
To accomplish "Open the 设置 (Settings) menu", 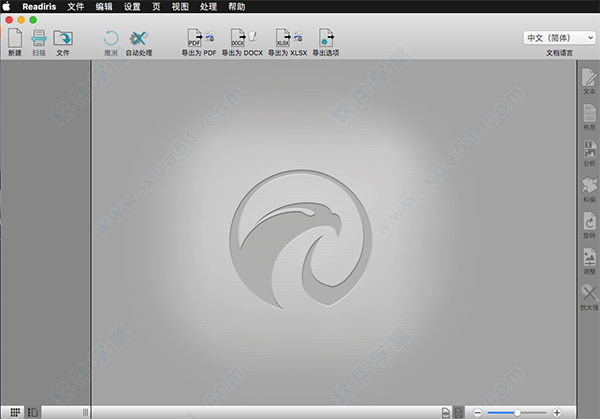I will (132, 7).
